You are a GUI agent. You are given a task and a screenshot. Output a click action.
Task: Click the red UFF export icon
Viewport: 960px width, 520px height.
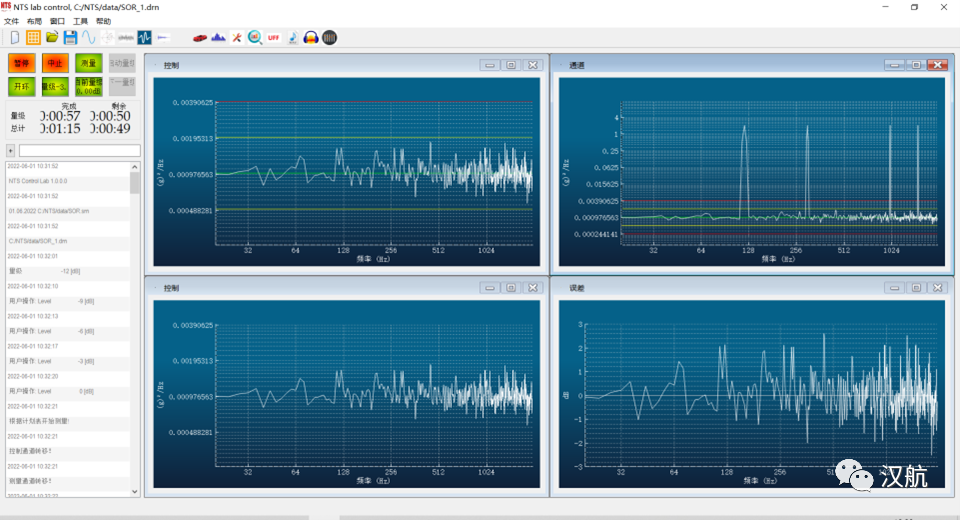tap(274, 38)
